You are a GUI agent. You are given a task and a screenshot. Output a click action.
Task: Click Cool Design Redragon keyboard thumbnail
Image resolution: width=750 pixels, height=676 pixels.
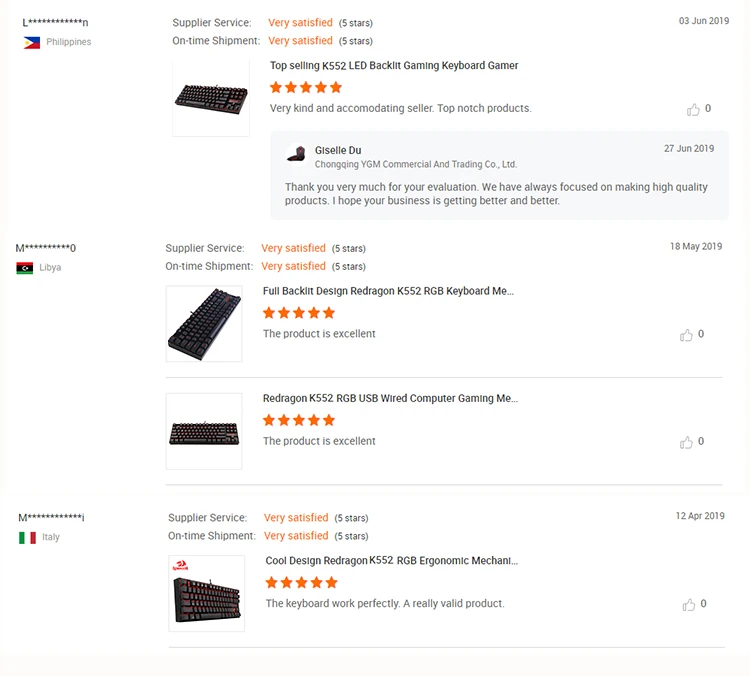tap(207, 593)
